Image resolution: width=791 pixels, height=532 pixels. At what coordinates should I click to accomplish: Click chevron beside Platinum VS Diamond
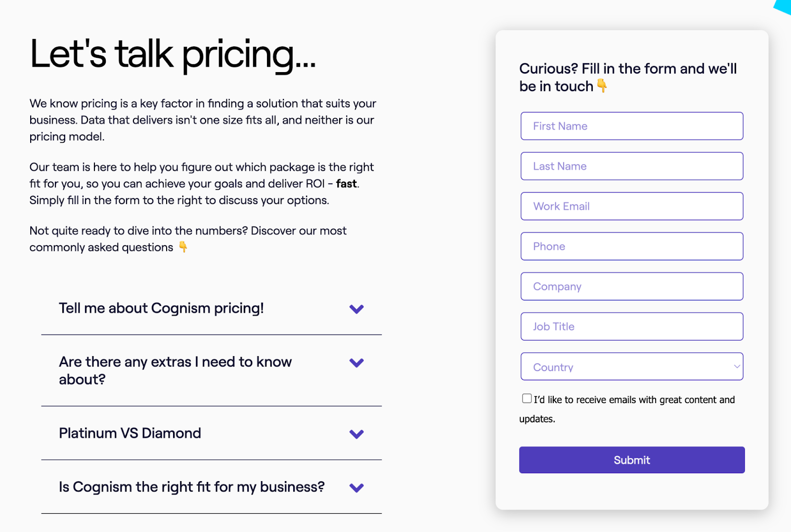pyautogui.click(x=356, y=434)
